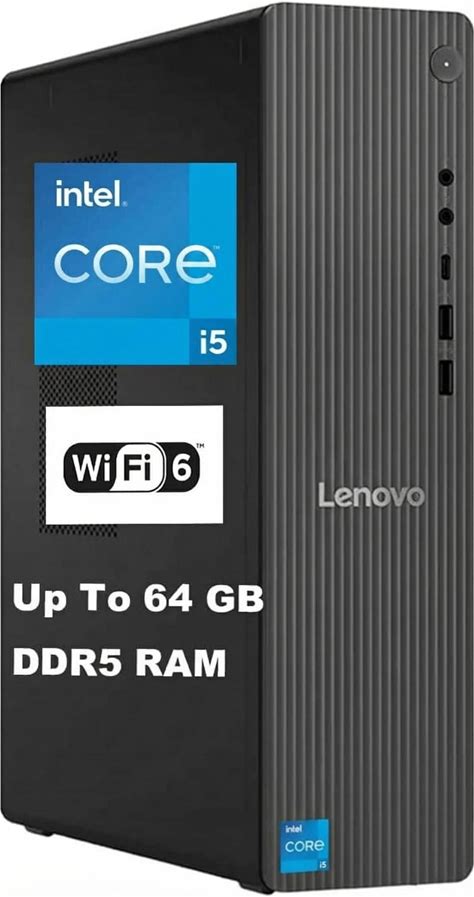Viewport: 474px width, 897px height.
Task: Click the 'CORE' text in large badge
Action: 136,264
